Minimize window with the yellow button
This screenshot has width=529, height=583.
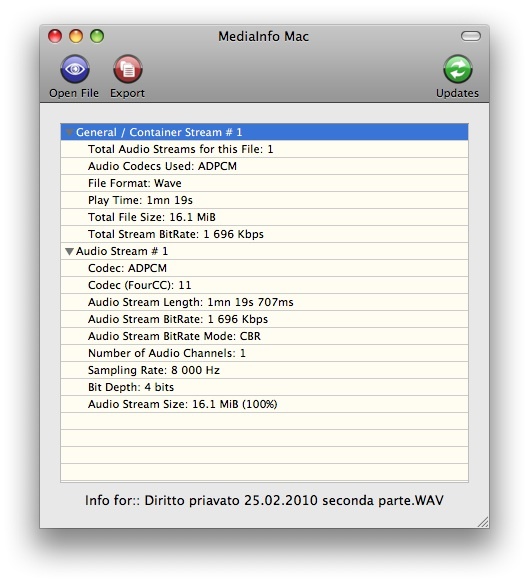tap(76, 36)
